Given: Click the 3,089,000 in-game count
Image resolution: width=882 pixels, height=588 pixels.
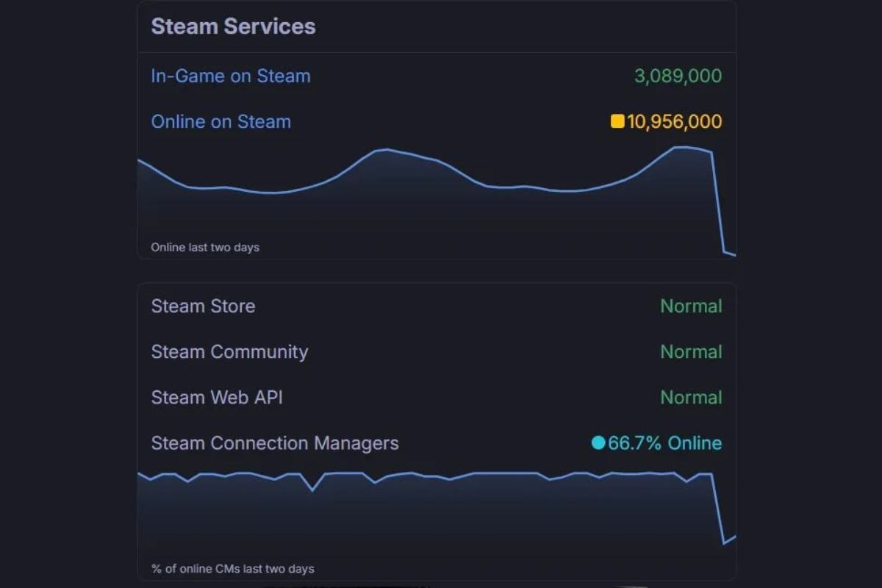Looking at the screenshot, I should point(678,76).
